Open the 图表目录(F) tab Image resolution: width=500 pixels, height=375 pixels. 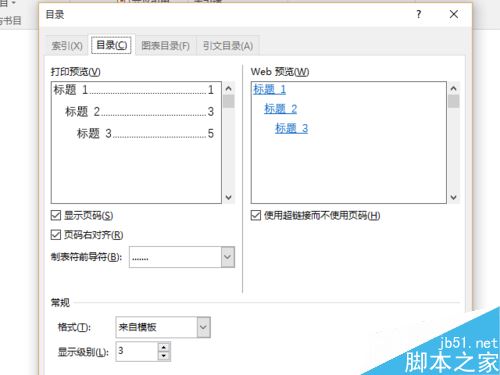coord(165,45)
